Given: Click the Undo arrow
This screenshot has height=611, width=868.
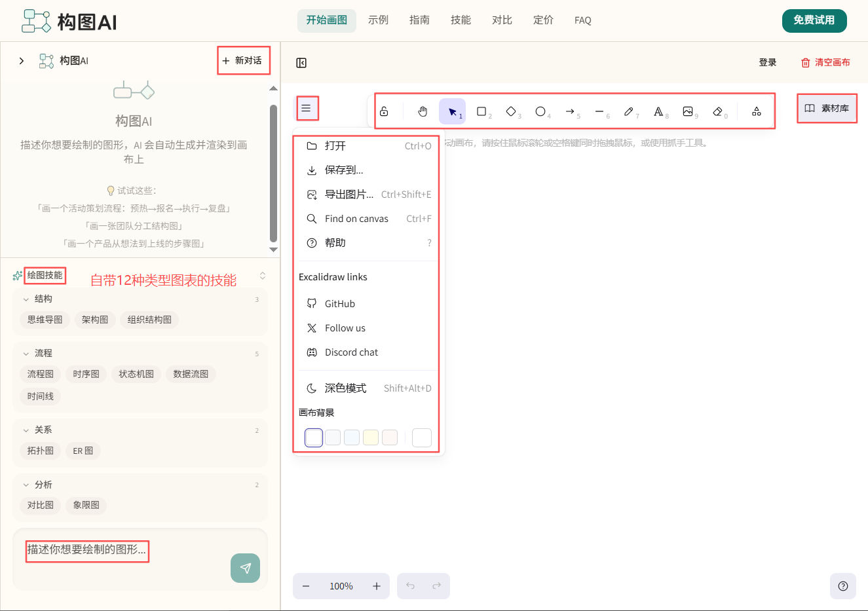Looking at the screenshot, I should tap(410, 586).
